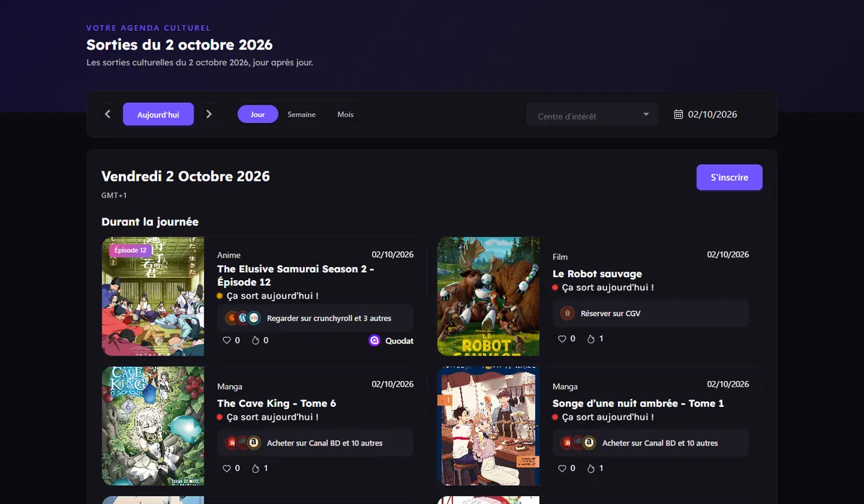This screenshot has height=504, width=864.
Task: Click Réserver sur CGV button
Action: pos(651,313)
